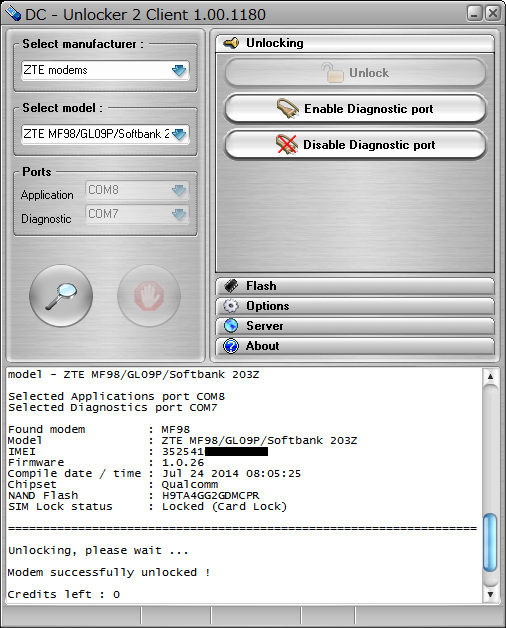Click the log scrollbar down arrow
This screenshot has width=506, height=628.
[x=490, y=594]
